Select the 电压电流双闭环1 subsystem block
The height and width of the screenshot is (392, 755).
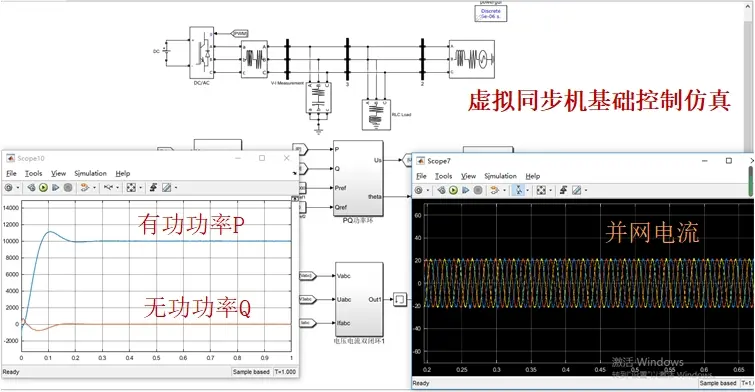pos(359,300)
